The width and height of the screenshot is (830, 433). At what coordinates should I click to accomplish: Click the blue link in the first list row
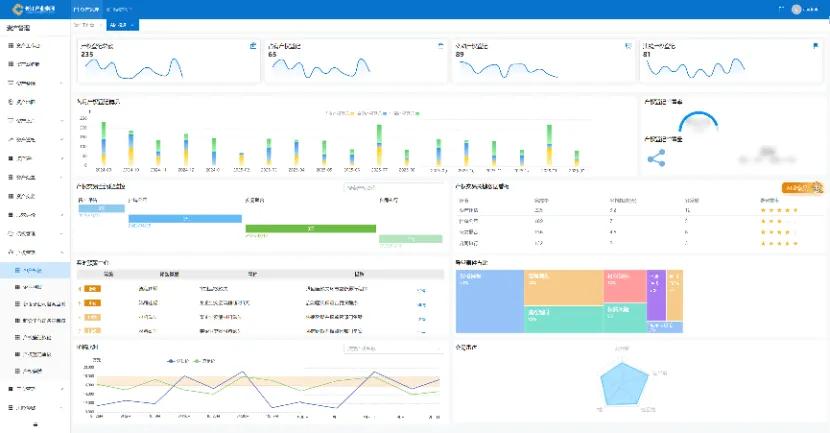click(x=421, y=289)
